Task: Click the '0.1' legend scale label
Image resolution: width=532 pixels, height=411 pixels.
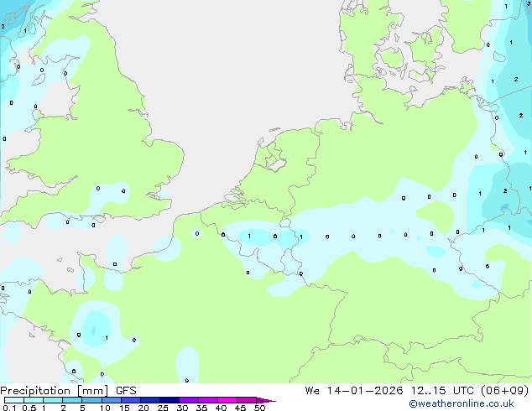Action: click(x=9, y=408)
